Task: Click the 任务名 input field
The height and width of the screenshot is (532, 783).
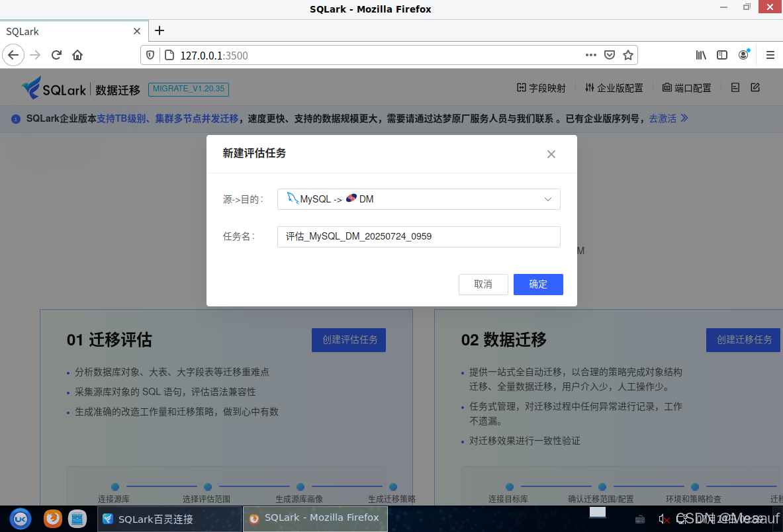Action: [418, 237]
